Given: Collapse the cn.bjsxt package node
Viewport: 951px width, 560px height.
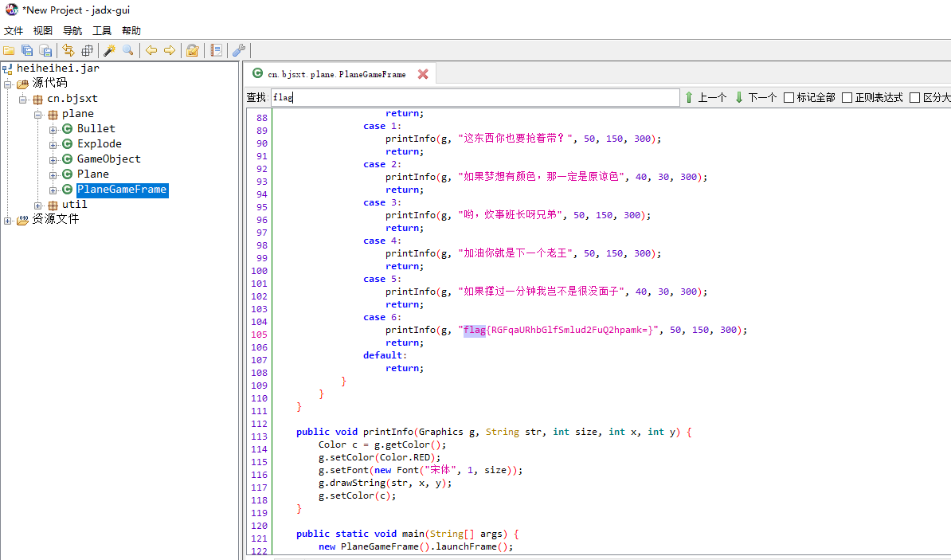Looking at the screenshot, I should coord(22,99).
